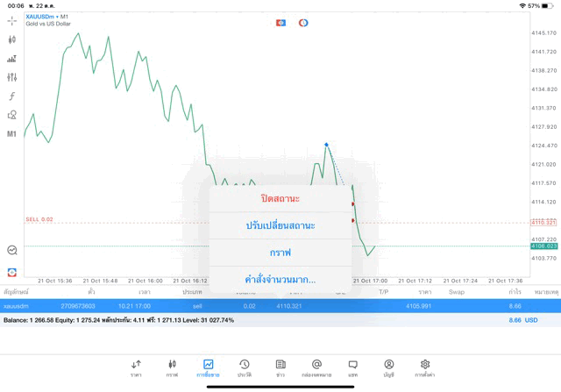Open the chart settings sliders icon

click(x=11, y=77)
